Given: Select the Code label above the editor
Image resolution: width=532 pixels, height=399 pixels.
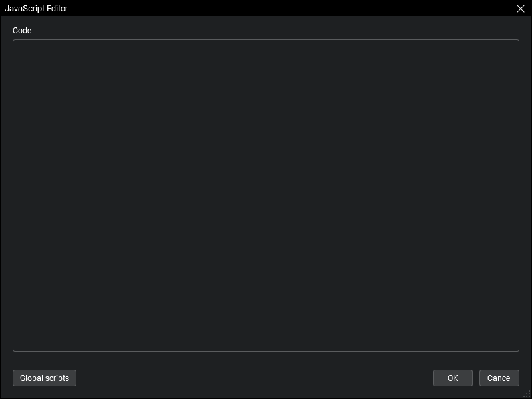Looking at the screenshot, I should point(22,31).
